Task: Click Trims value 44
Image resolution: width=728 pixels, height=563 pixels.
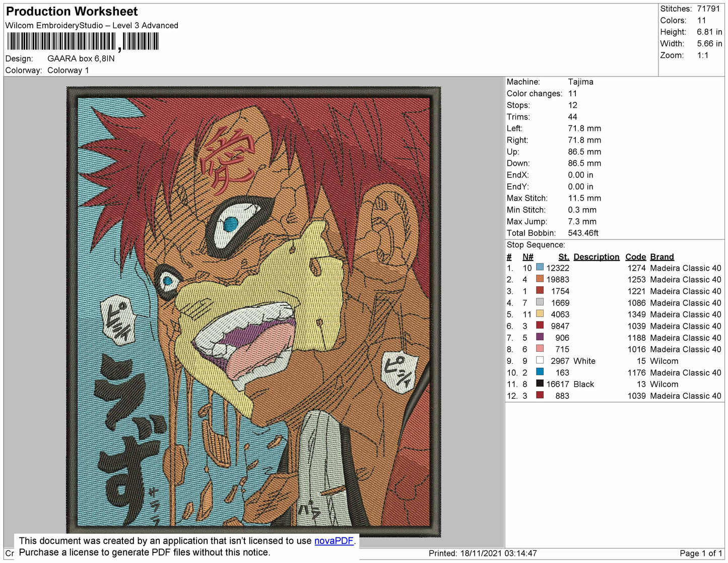Action: 573,116
